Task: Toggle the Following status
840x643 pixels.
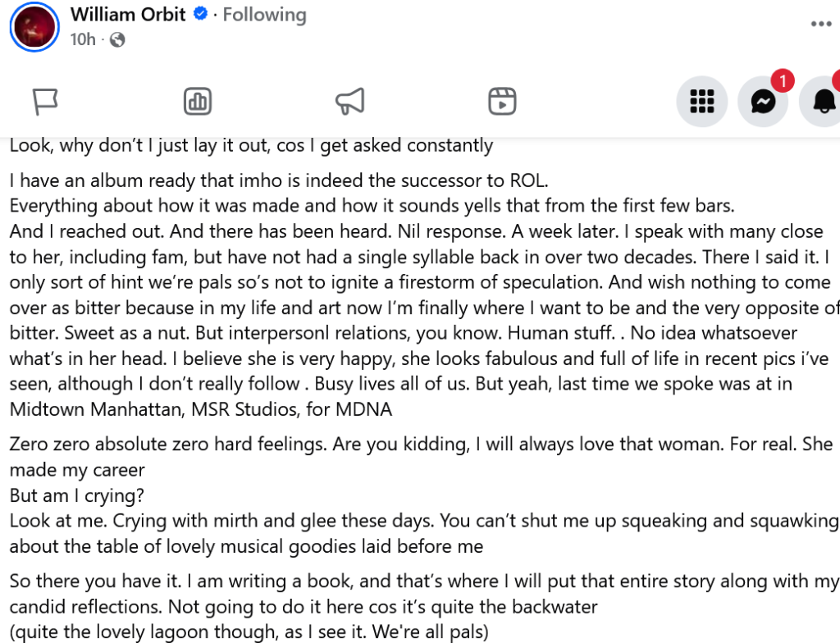Action: tap(264, 14)
